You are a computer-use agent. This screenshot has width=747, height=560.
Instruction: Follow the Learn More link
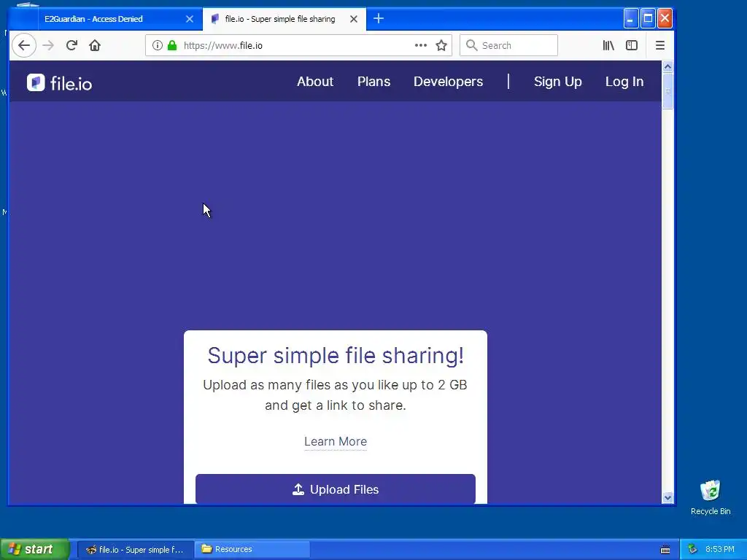[x=336, y=441]
